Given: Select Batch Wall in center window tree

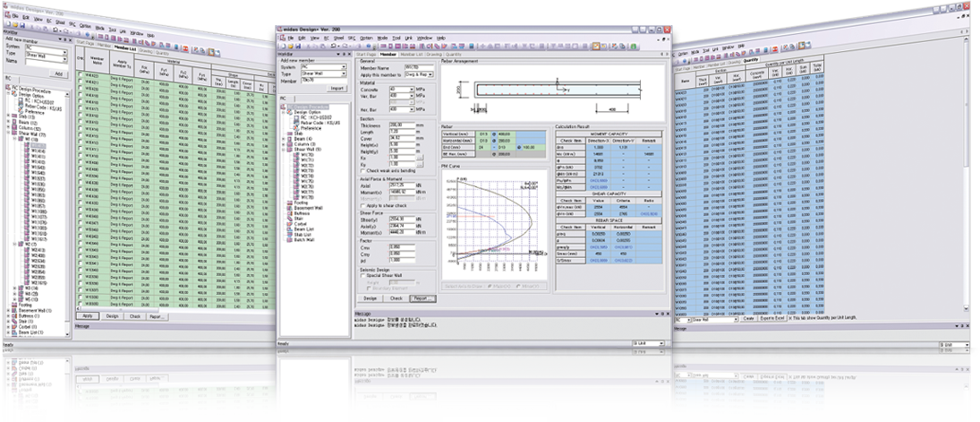Looking at the screenshot, I should click(304, 240).
